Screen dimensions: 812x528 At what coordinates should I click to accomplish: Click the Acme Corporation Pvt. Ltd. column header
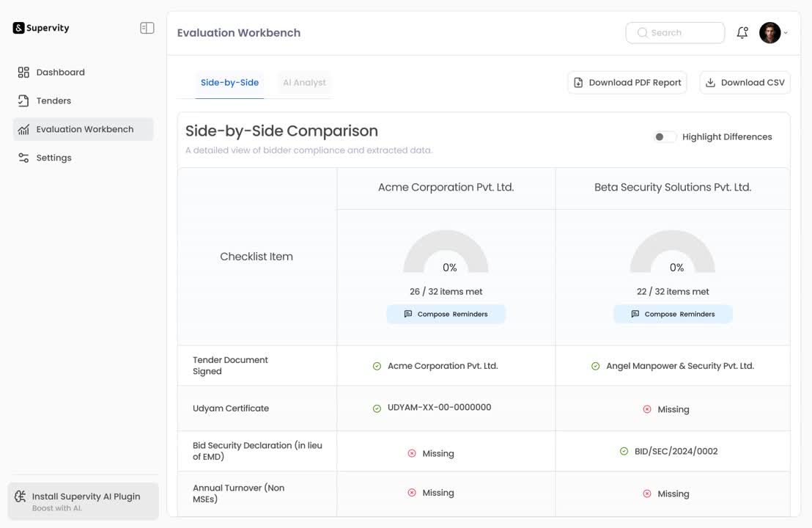(x=446, y=188)
